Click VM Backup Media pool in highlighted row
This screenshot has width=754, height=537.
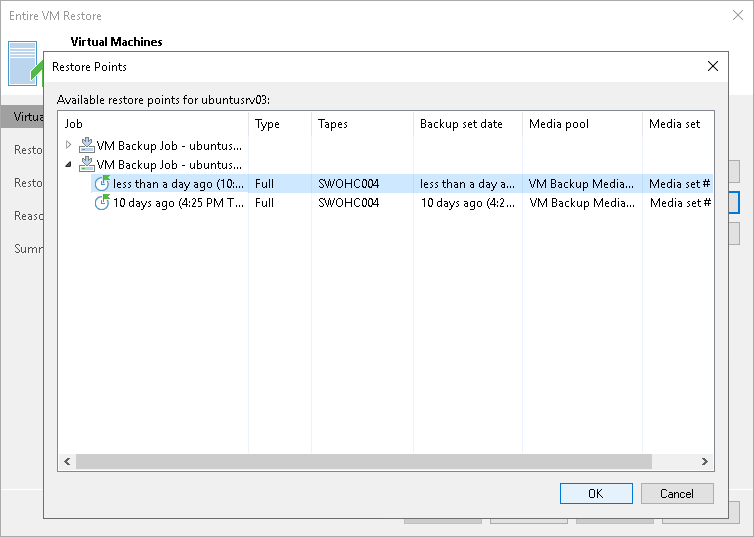tap(581, 184)
